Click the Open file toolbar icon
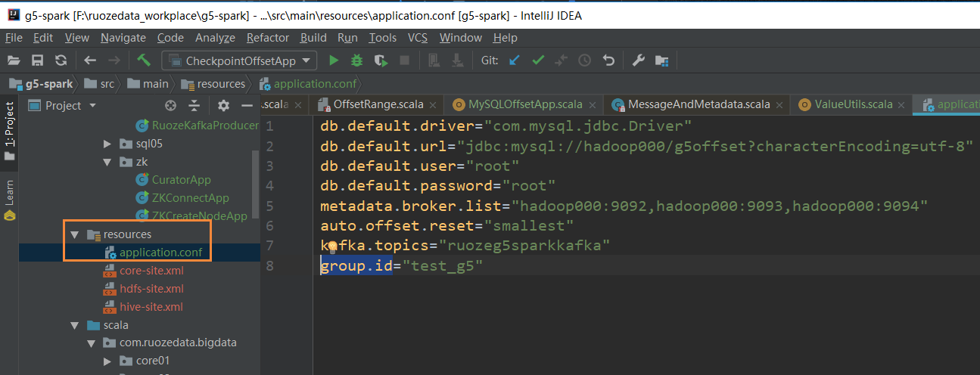 (14, 60)
